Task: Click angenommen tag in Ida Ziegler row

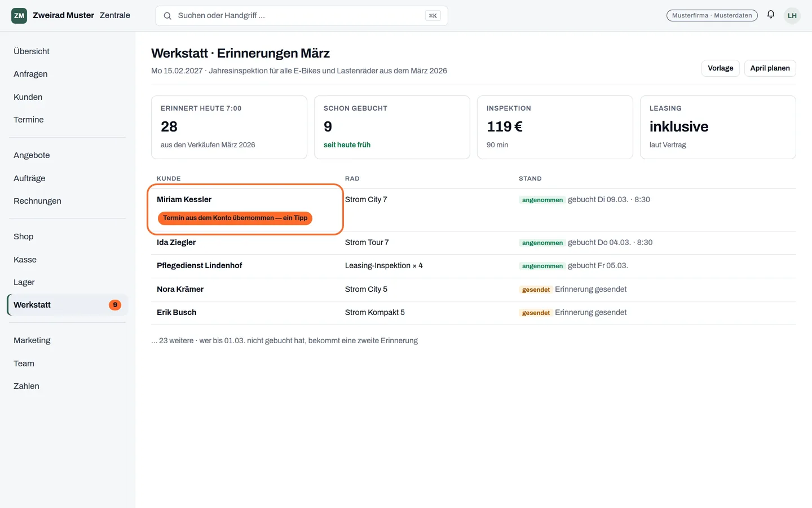Action: coord(542,243)
